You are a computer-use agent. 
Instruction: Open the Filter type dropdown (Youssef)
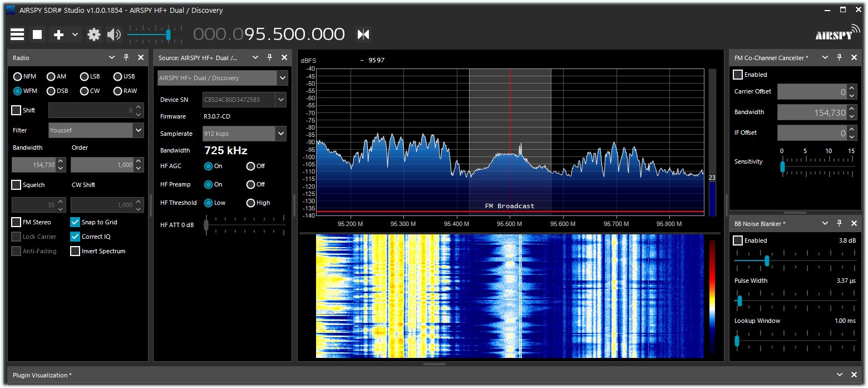pyautogui.click(x=96, y=130)
